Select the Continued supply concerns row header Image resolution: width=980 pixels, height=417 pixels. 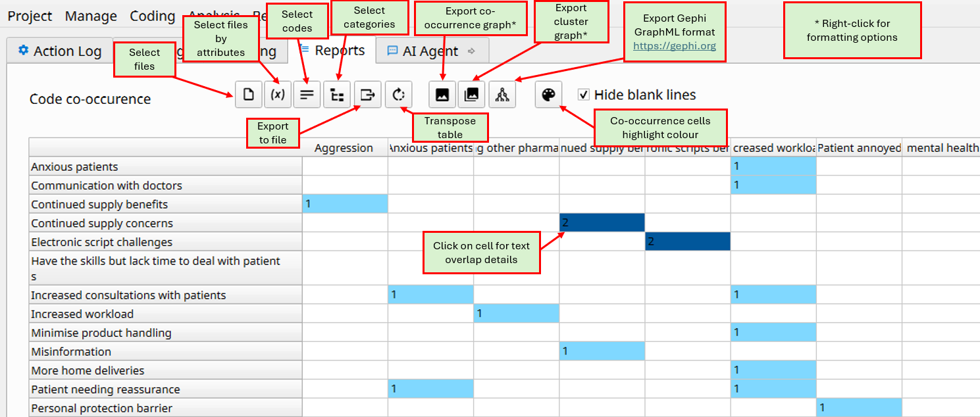(x=165, y=223)
